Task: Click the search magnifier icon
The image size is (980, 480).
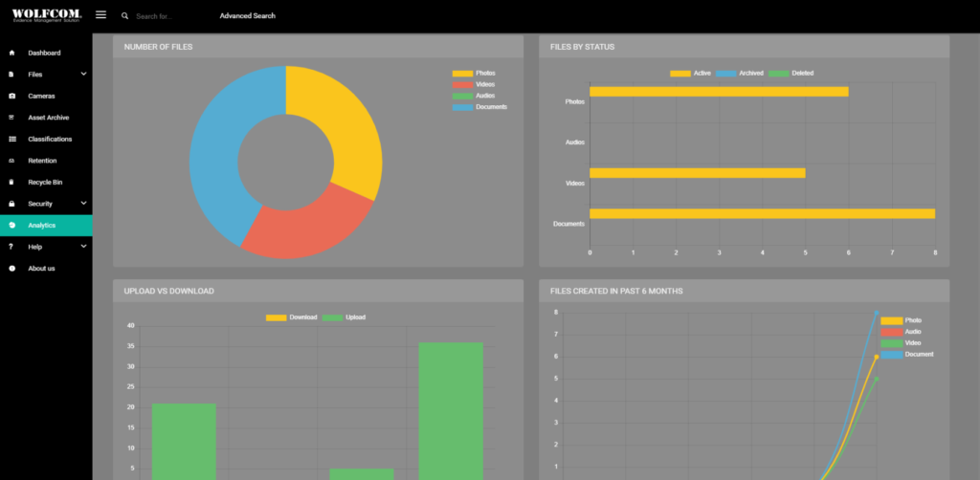Action: (125, 16)
